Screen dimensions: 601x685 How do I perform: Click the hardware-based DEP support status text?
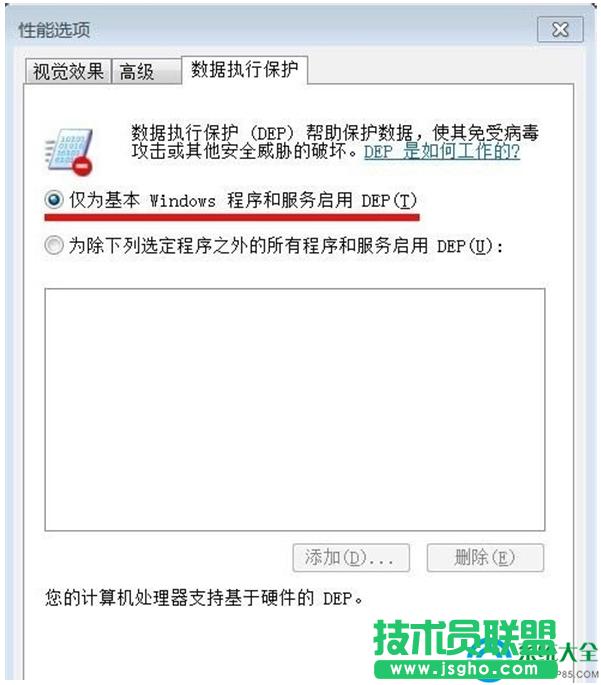click(204, 598)
